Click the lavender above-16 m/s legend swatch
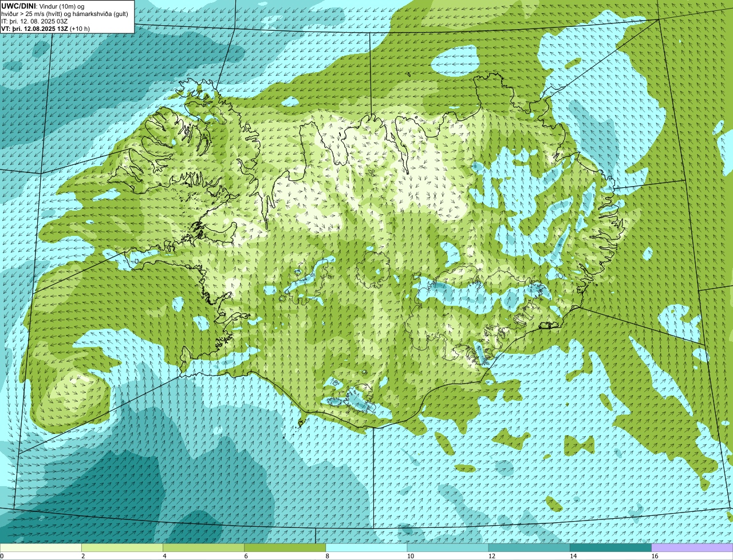 point(692,548)
